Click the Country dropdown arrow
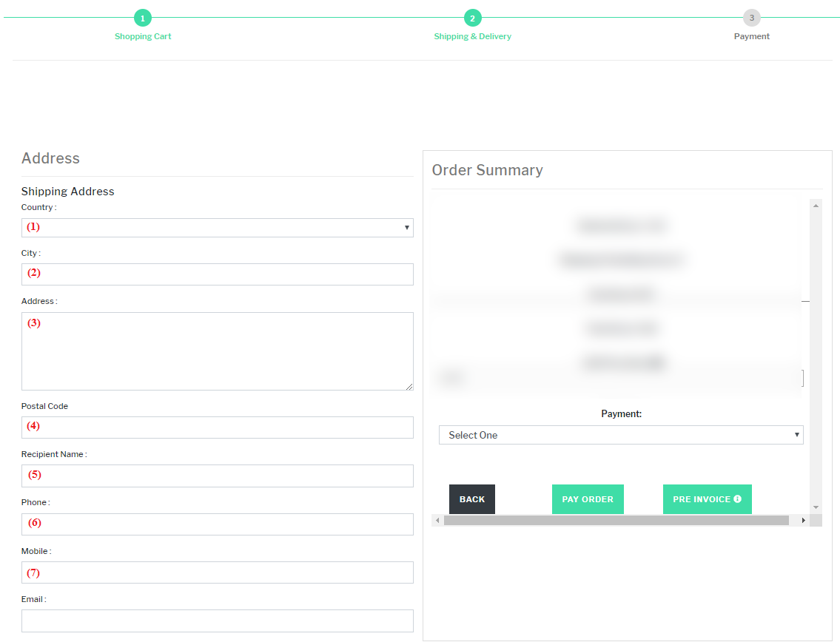Screen dimensions: 840x642 (406, 228)
